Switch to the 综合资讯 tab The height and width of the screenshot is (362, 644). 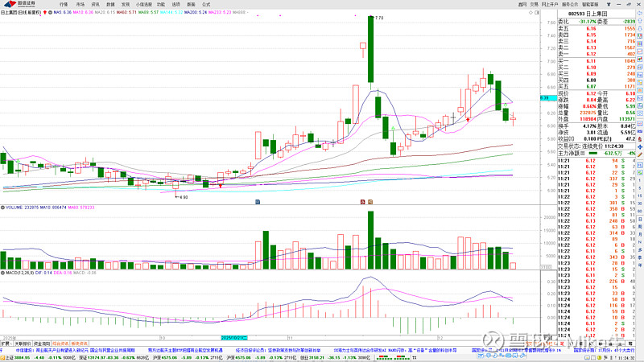[x=60, y=343]
